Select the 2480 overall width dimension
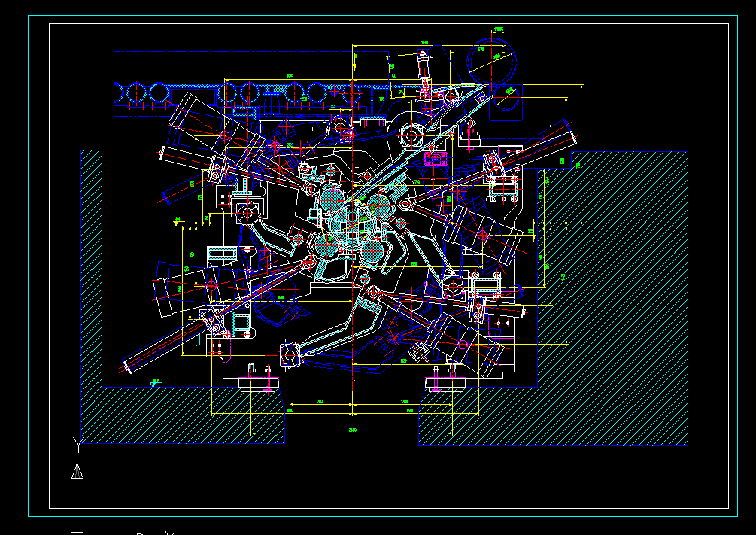 tap(352, 430)
